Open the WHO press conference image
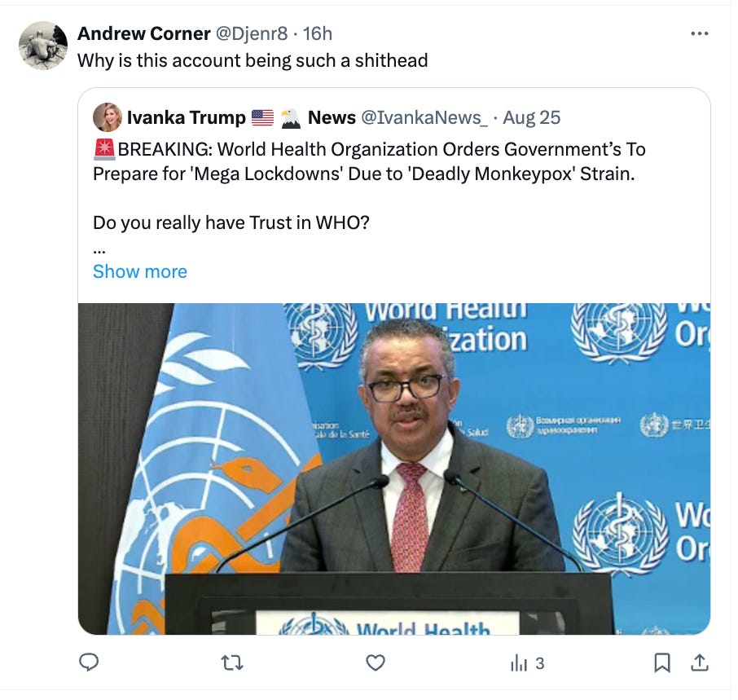The height and width of the screenshot is (700, 738). coord(394,469)
